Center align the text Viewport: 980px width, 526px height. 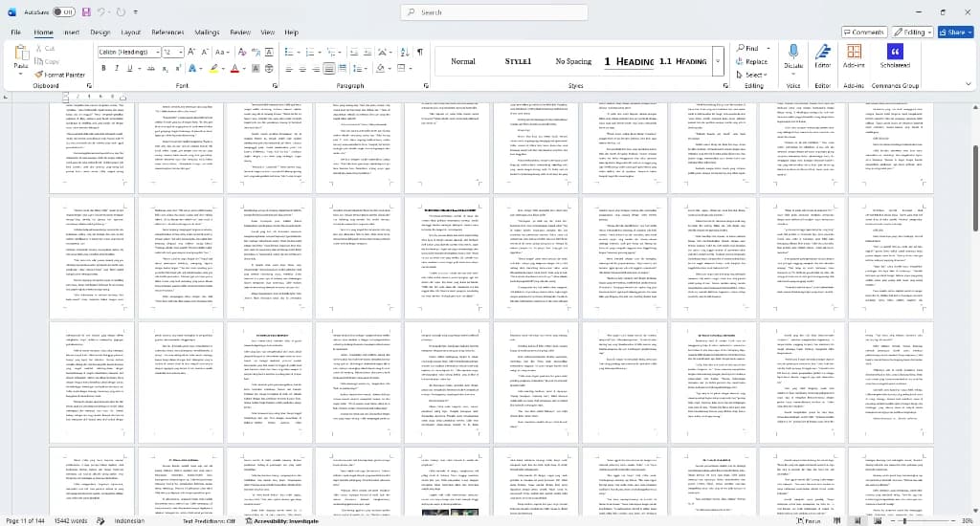[x=302, y=69]
